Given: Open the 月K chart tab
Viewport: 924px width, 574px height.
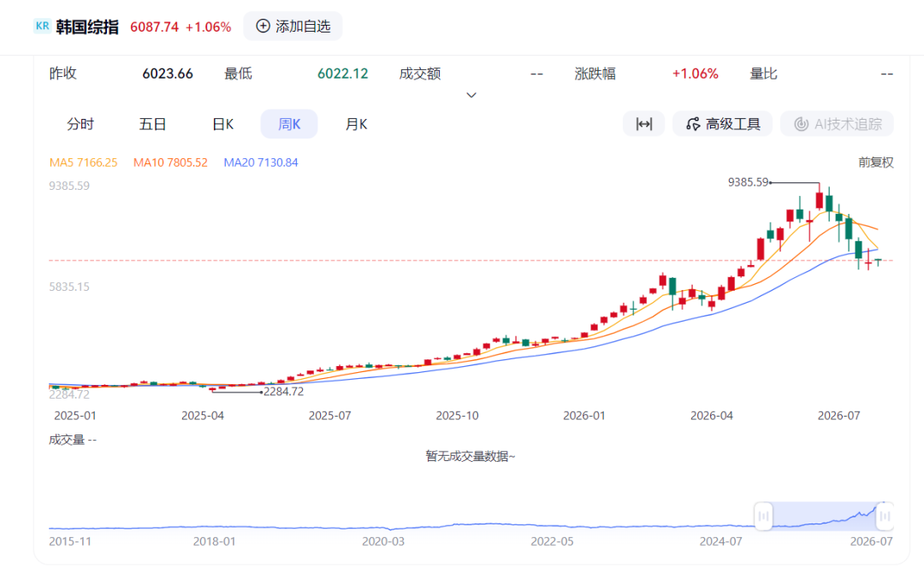Looking at the screenshot, I should coord(356,124).
